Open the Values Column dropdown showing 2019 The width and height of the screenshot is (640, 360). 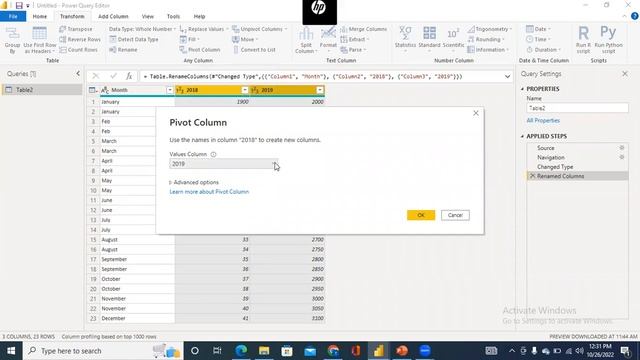pyautogui.click(x=224, y=164)
